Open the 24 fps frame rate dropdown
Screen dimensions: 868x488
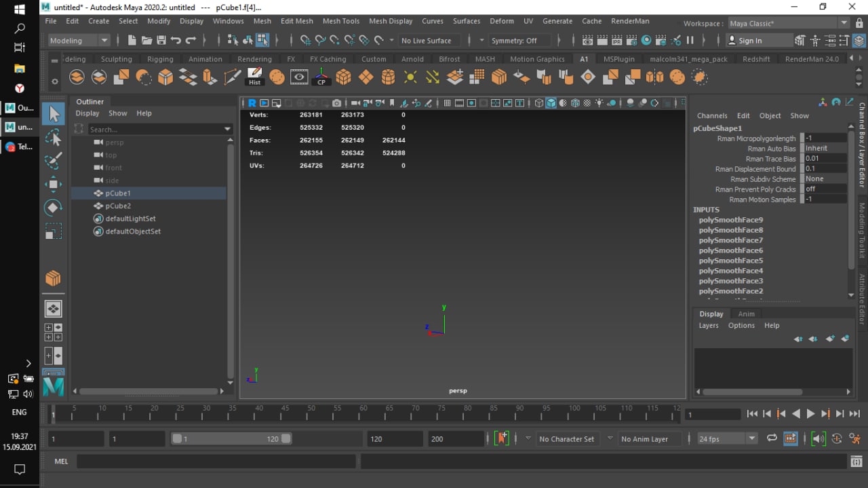[727, 439]
